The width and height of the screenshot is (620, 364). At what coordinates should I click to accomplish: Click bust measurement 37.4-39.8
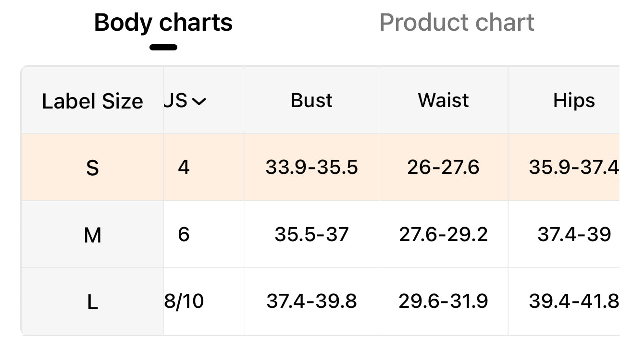click(311, 301)
